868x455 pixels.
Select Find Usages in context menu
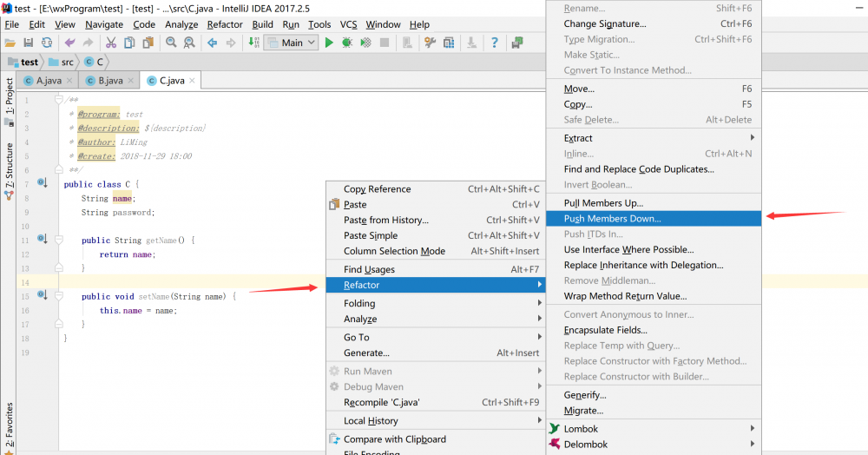[x=369, y=269]
